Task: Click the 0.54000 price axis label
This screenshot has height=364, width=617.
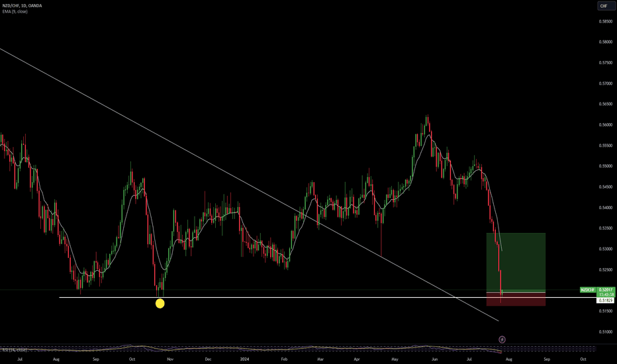Action: coord(605,208)
